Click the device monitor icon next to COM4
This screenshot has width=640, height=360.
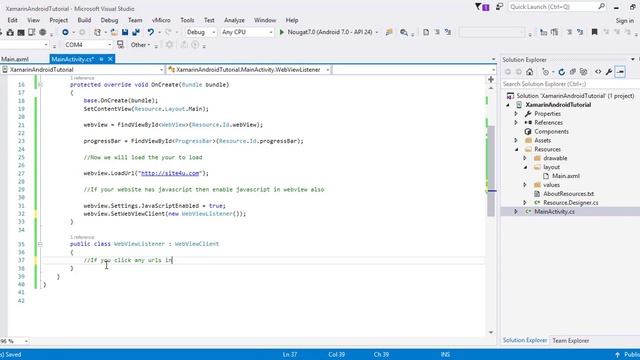click(120, 44)
